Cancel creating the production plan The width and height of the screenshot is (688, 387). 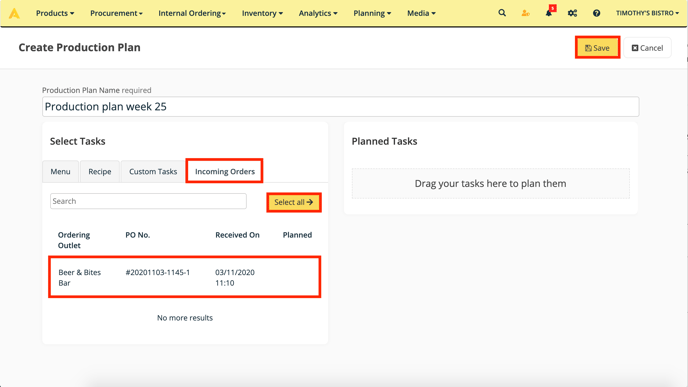(647, 48)
